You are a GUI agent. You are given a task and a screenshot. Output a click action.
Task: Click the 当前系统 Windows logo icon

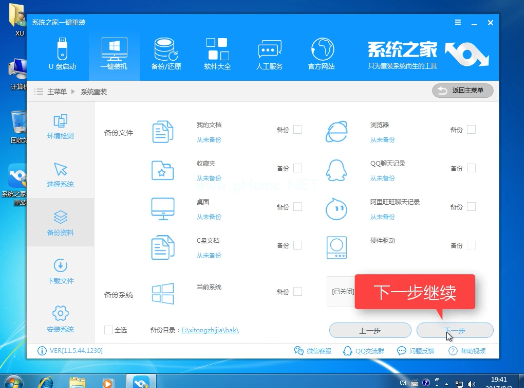point(163,293)
